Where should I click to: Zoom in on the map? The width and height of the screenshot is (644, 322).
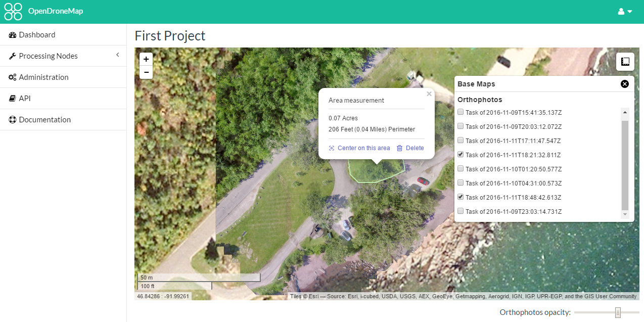(x=146, y=59)
